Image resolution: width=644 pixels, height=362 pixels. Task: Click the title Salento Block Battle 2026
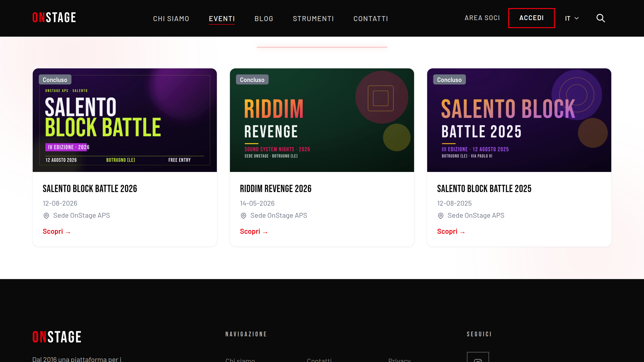[x=90, y=189]
